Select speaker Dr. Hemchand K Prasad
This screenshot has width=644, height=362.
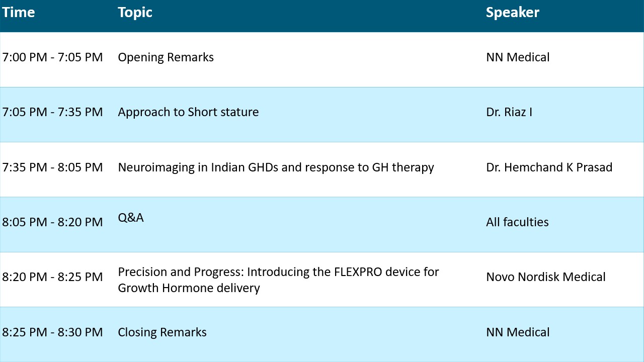[x=549, y=167]
